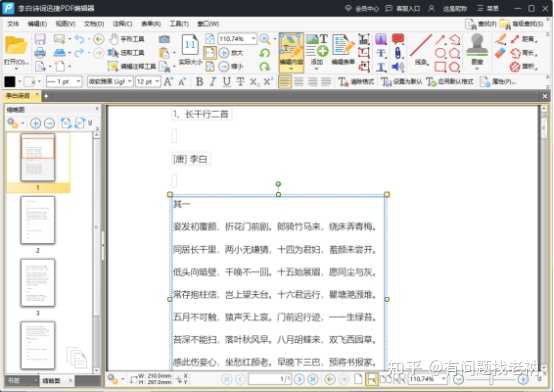
Task: Click the black color swatch
Action: (10, 82)
